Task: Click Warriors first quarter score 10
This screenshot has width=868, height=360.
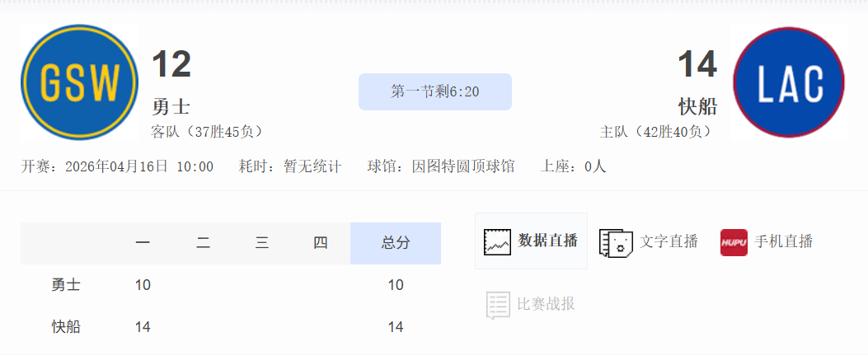Action: [143, 285]
